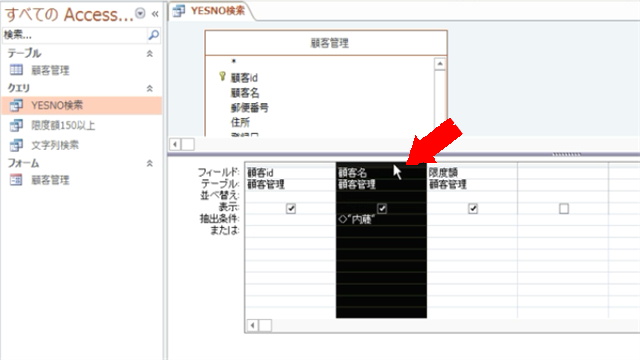The width and height of the screenshot is (640, 360).
Task: Open the 文字列検索 query icon
Action: point(16,145)
